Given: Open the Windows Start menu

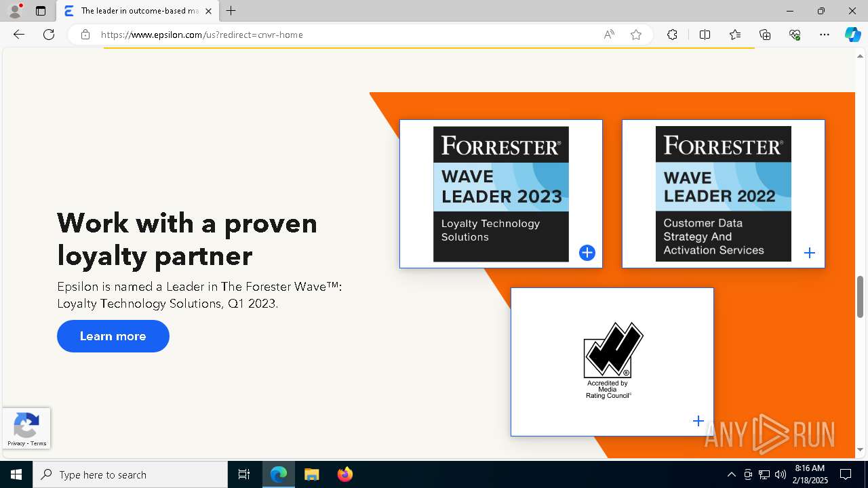Looking at the screenshot, I should 16,474.
